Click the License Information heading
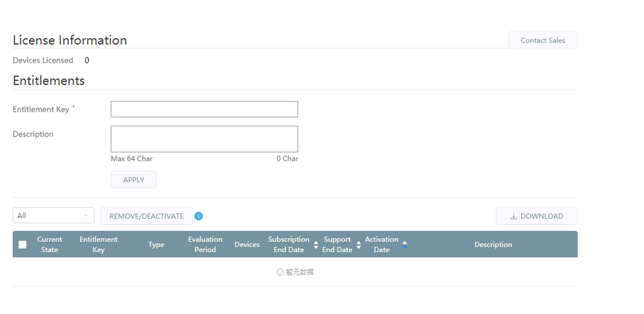 point(70,40)
